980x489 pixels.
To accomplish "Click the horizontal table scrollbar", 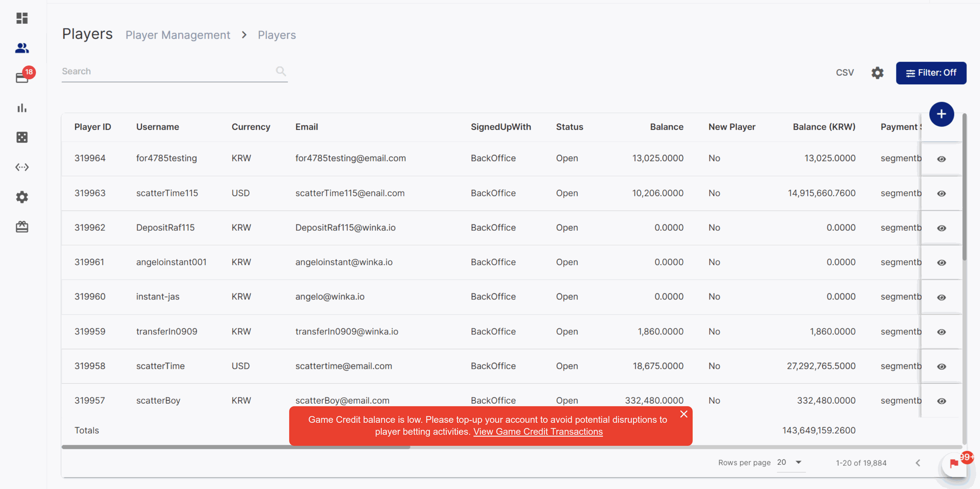I will (x=236, y=447).
